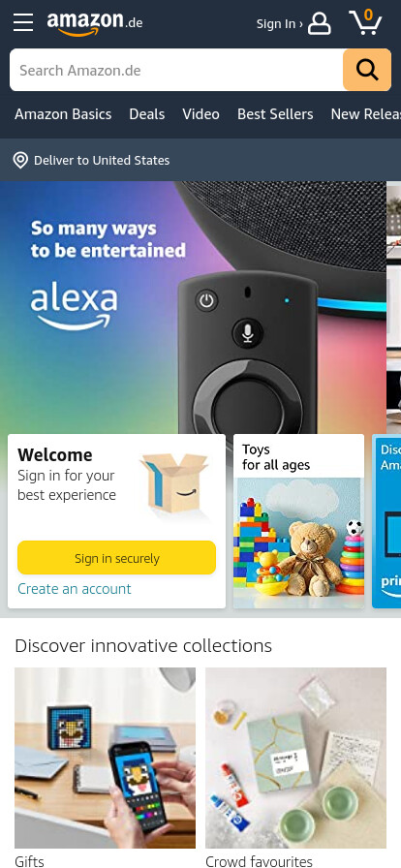401x868 pixels.
Task: Click the account profile icon
Action: click(x=320, y=24)
